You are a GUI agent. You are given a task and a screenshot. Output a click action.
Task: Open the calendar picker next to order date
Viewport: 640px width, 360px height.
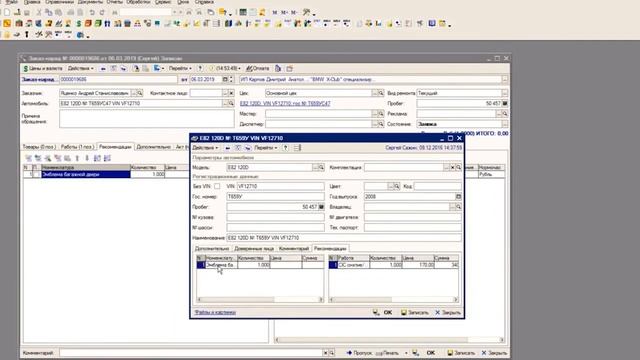click(225, 80)
